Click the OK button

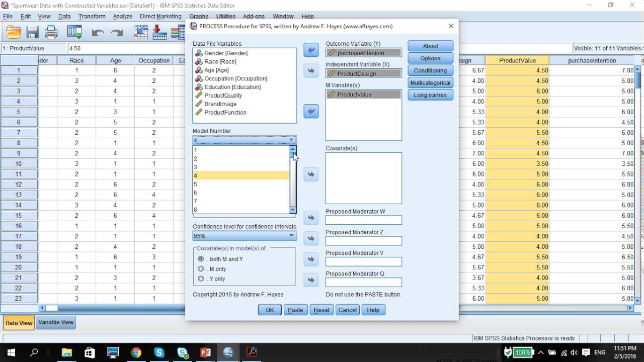[x=270, y=310]
